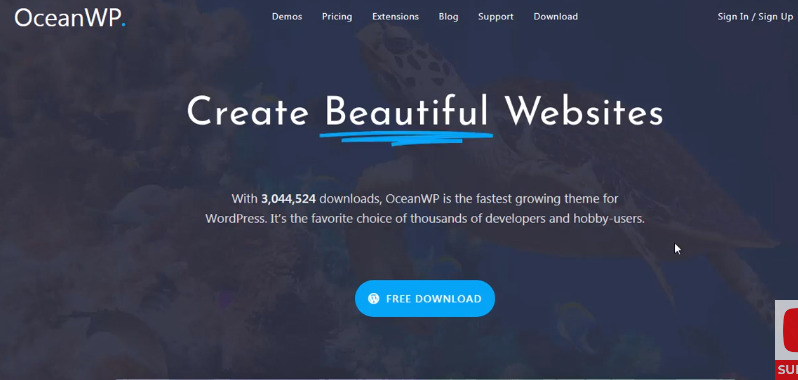Image resolution: width=798 pixels, height=380 pixels.
Task: Go to the Pricing page
Action: [x=337, y=17]
